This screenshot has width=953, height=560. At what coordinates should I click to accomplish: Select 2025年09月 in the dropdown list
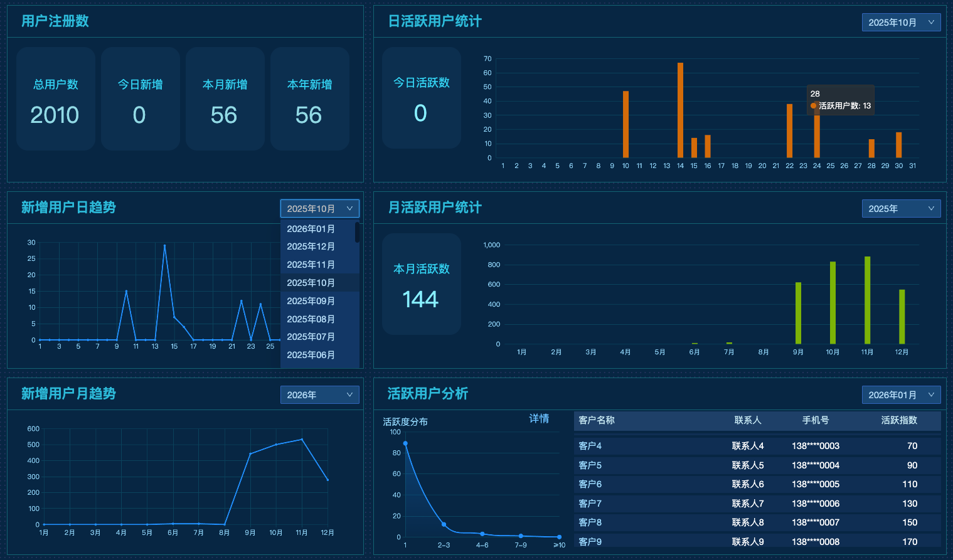(311, 301)
